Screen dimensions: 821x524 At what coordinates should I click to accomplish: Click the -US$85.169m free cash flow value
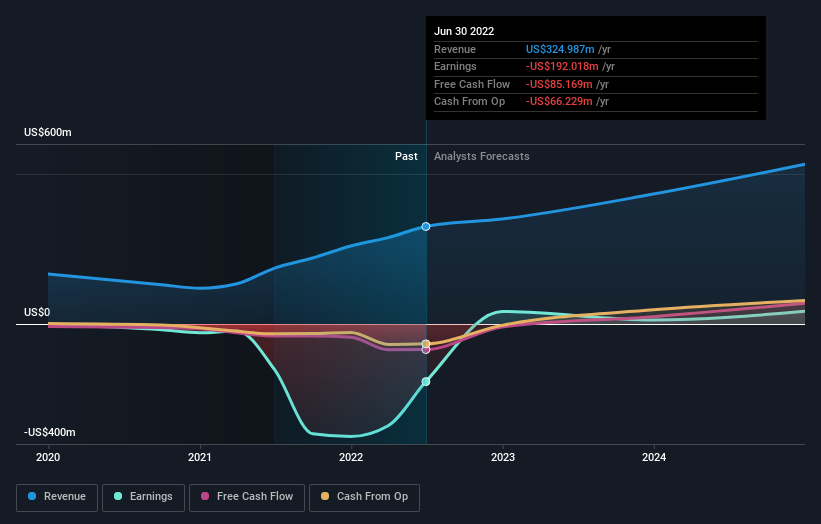[559, 84]
